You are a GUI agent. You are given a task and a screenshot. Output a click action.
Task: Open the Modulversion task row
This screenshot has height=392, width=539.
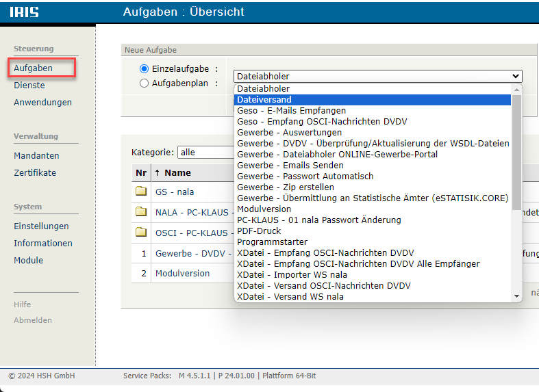[x=182, y=273]
